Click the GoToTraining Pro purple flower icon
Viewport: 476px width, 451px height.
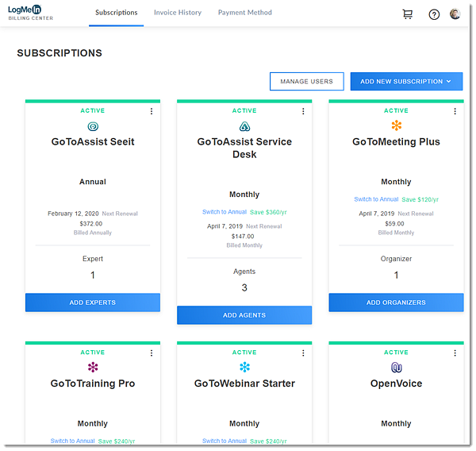(x=93, y=368)
